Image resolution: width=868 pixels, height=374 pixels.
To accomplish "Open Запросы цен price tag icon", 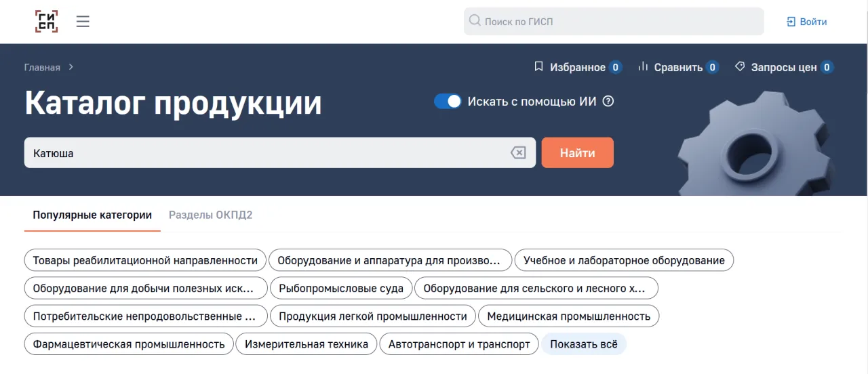I will tap(740, 67).
